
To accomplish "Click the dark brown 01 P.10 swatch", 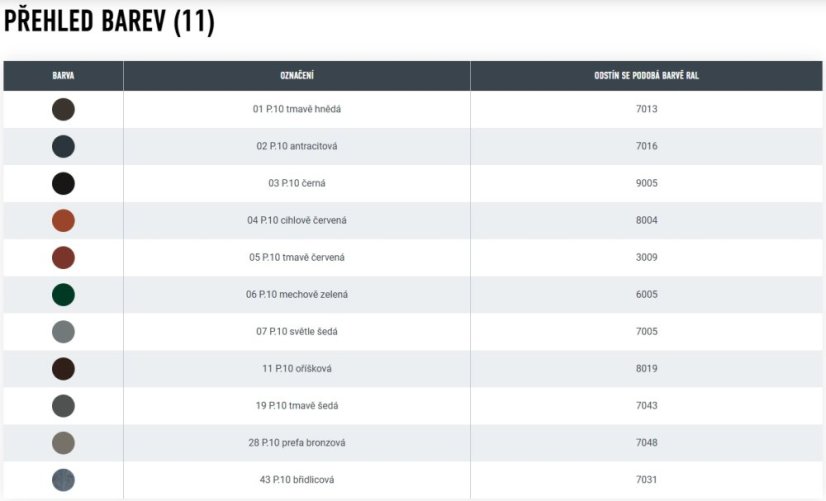I will 63,109.
